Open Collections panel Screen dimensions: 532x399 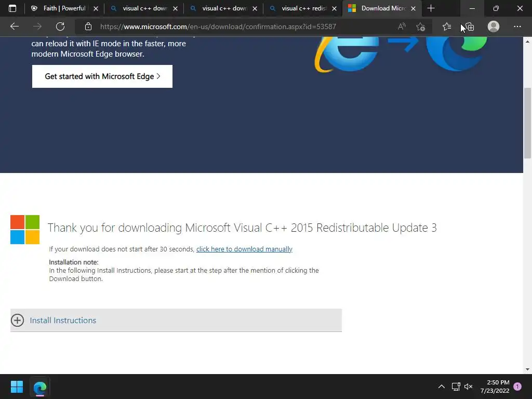(x=470, y=26)
